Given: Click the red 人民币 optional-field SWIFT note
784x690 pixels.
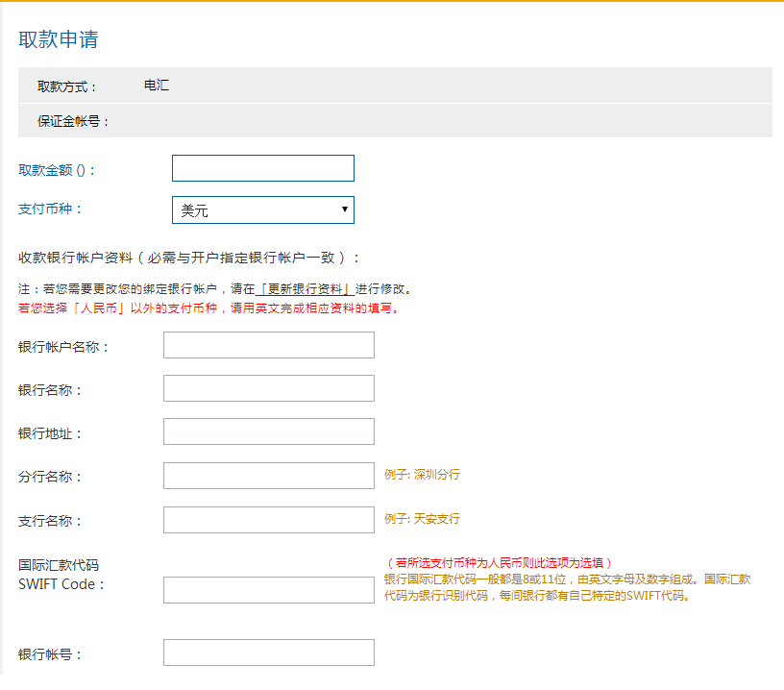Looking at the screenshot, I should (499, 562).
